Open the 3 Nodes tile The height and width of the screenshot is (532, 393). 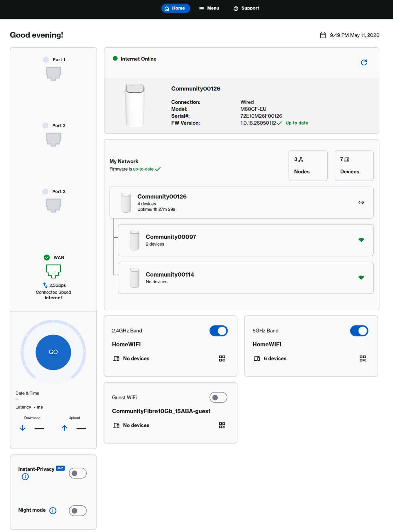coord(308,166)
